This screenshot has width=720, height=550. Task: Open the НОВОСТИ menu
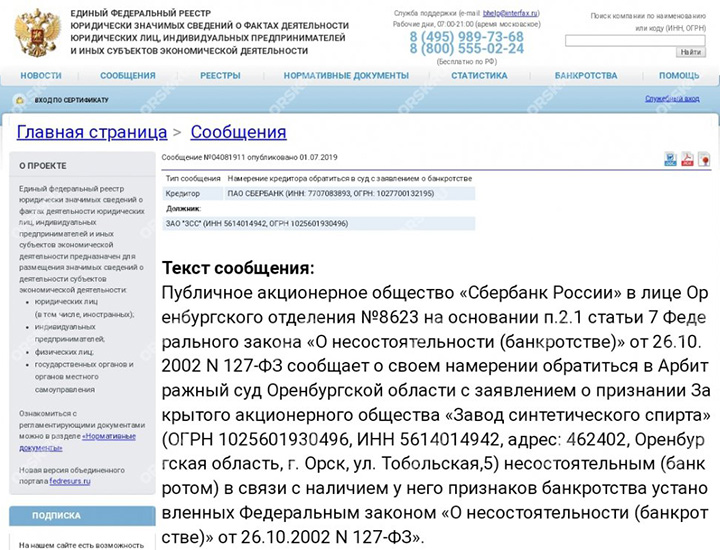pyautogui.click(x=41, y=76)
